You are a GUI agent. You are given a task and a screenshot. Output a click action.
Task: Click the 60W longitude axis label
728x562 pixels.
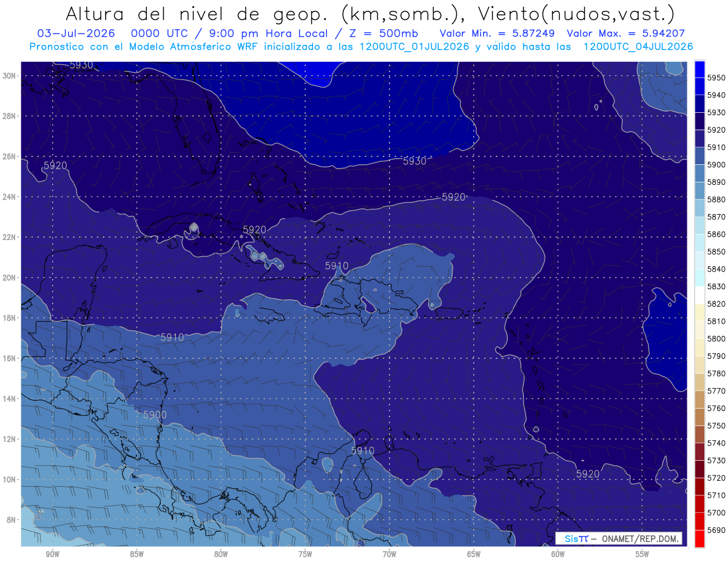point(558,554)
